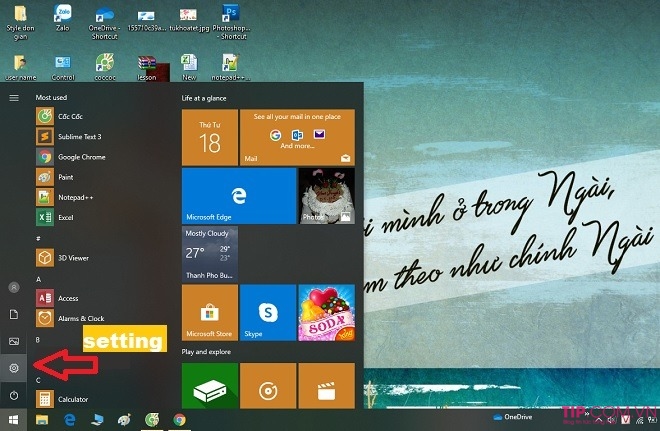Screen dimensions: 660x431
Task: Open File Explorer on the taskbar
Action: coord(42,420)
